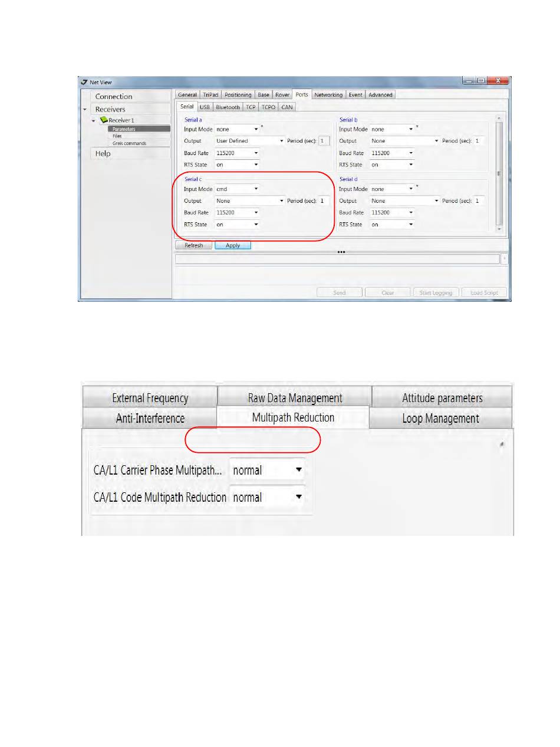The height and width of the screenshot is (747, 560).
Task: Select Receiver 1 in tree
Action: (121, 120)
